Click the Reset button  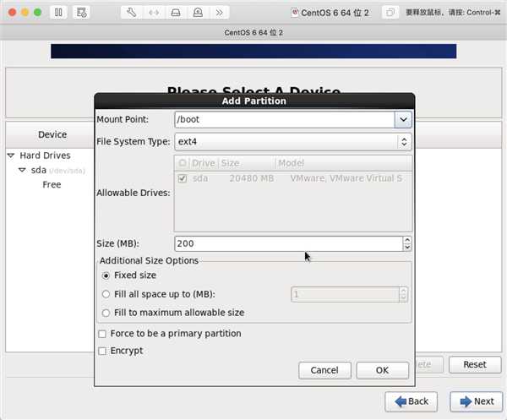point(475,365)
